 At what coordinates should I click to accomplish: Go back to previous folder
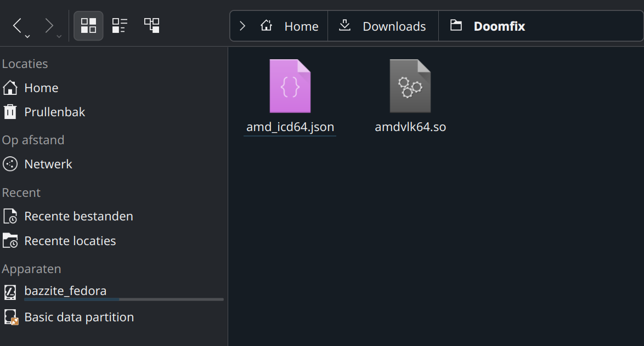[17, 25]
